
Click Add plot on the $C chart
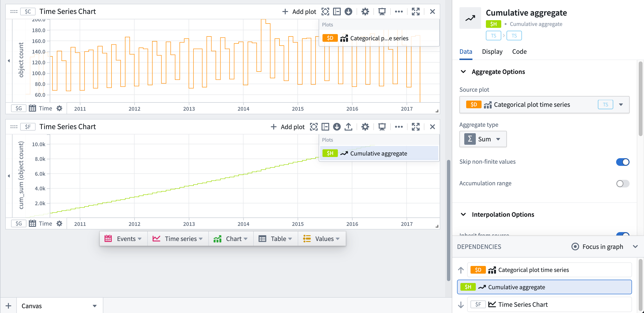tap(299, 12)
